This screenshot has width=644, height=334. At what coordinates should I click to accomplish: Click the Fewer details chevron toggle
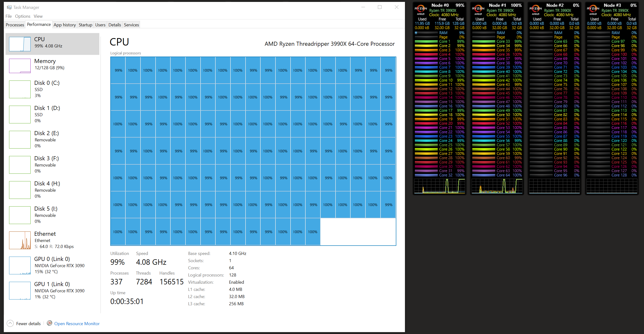click(10, 323)
